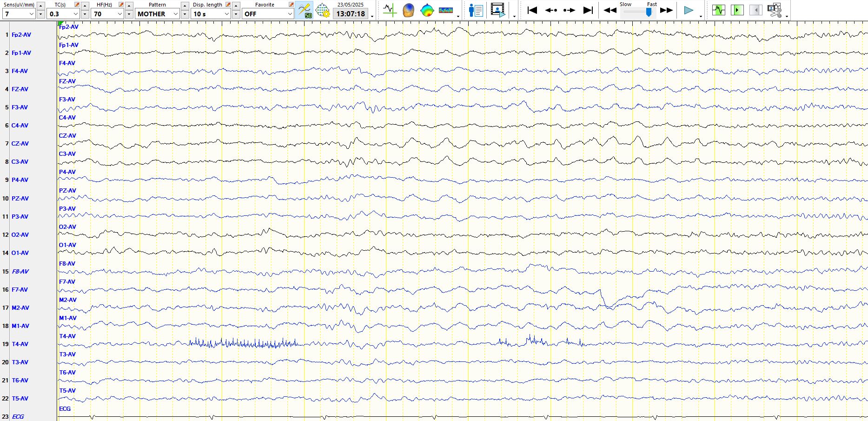Screen dimensions: 868x421
Task: Expand the arrow beside the spectrogram icon
Action: pyautogui.click(x=458, y=16)
